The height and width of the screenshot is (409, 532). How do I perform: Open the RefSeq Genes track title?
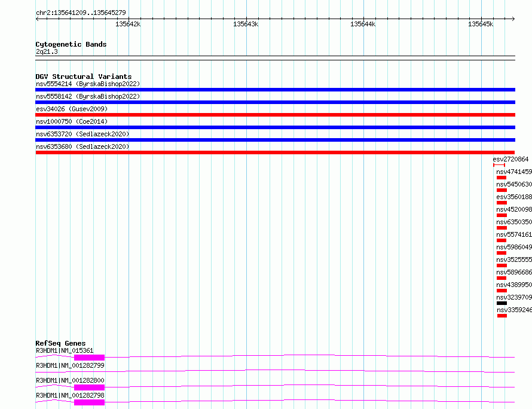click(60, 343)
